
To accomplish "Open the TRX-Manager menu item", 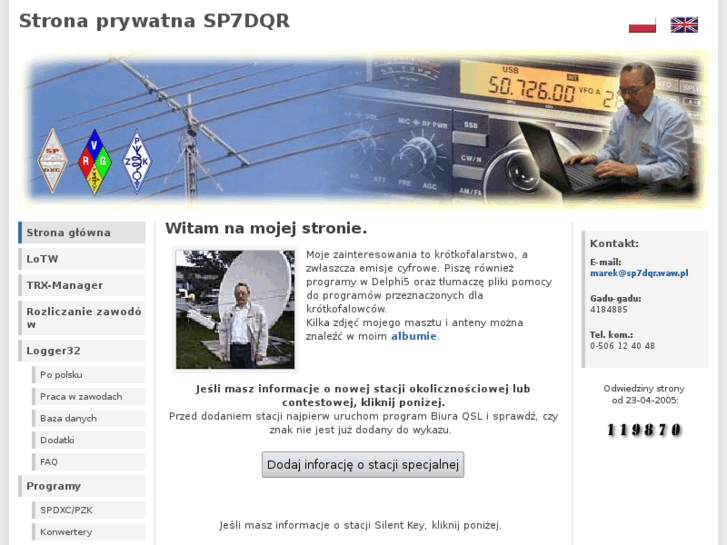I will coord(82,285).
